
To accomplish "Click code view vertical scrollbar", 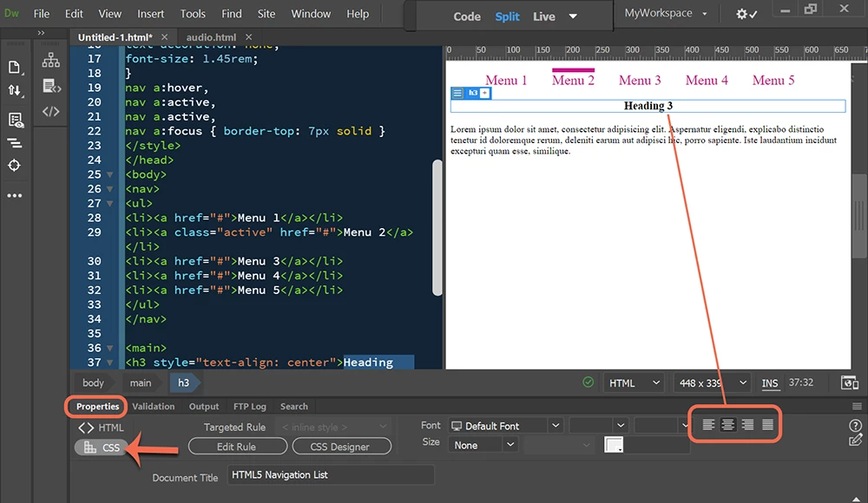I will [437, 227].
